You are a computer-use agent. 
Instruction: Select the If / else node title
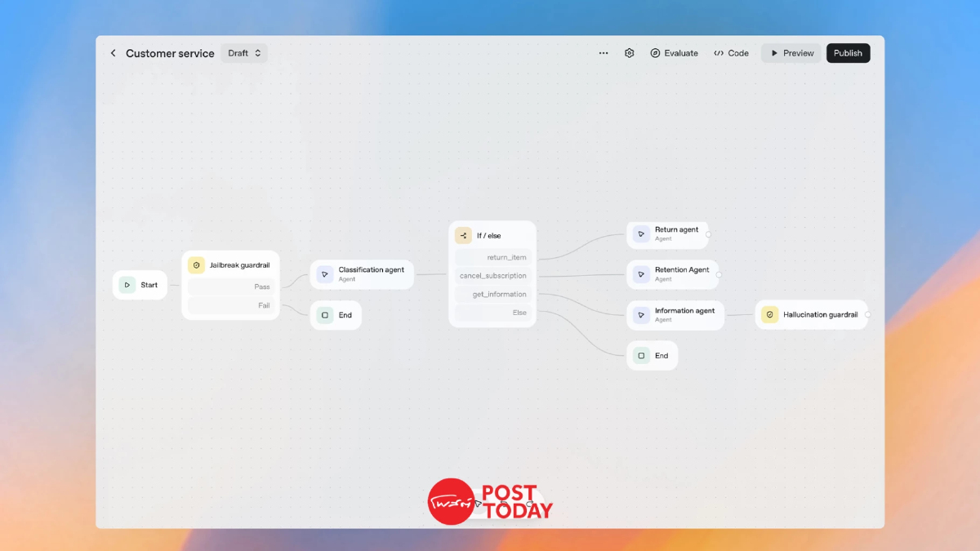[x=489, y=236]
